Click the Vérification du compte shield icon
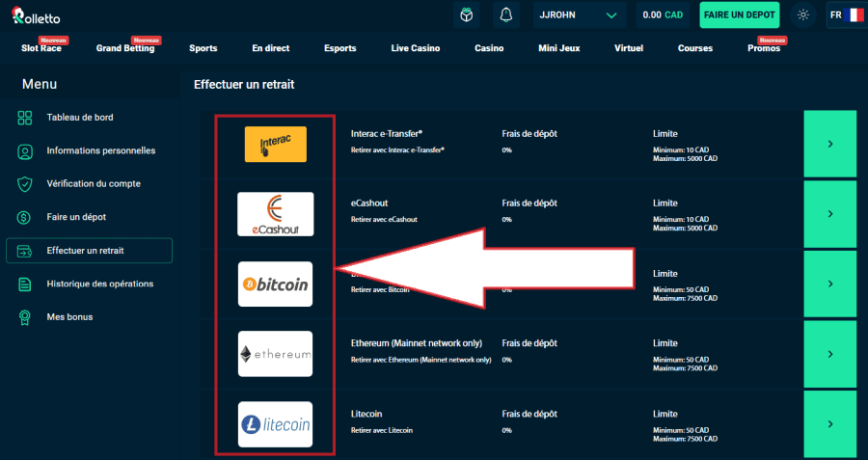Image resolution: width=868 pixels, height=460 pixels. click(x=25, y=184)
